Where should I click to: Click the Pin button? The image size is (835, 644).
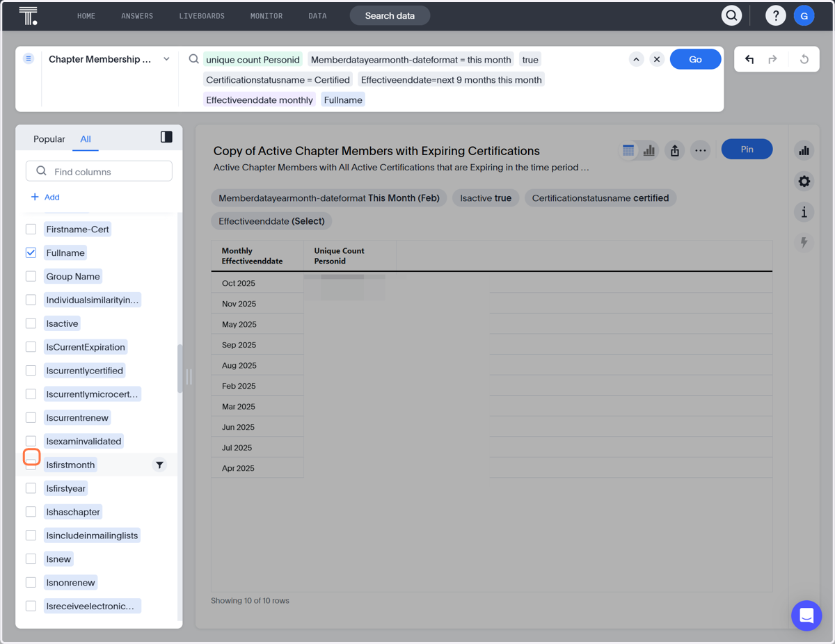click(x=747, y=149)
